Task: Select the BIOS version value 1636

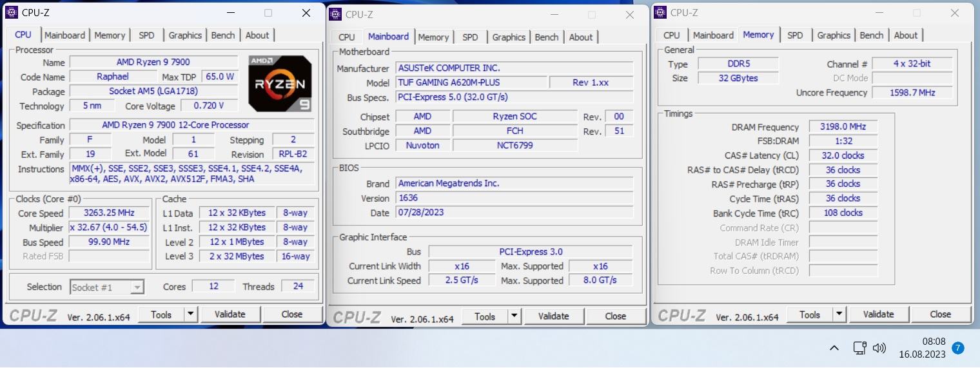Action: 514,198
